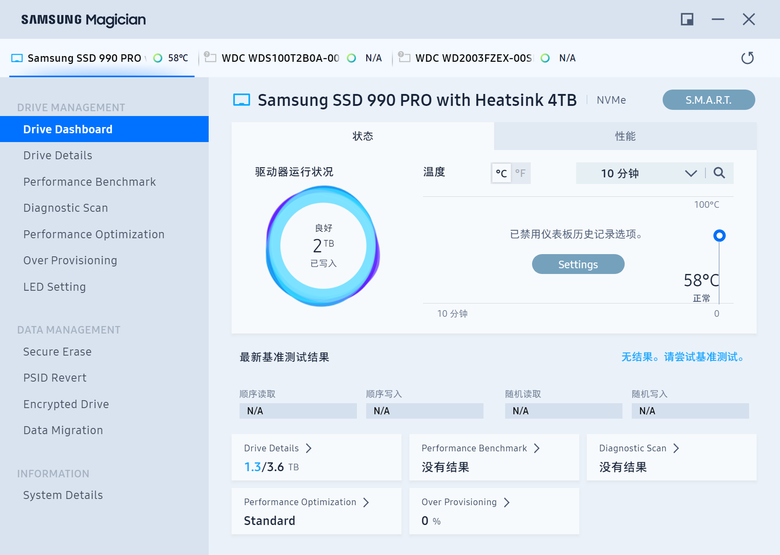Click the 顺序读取 N/A result field

[x=298, y=411]
